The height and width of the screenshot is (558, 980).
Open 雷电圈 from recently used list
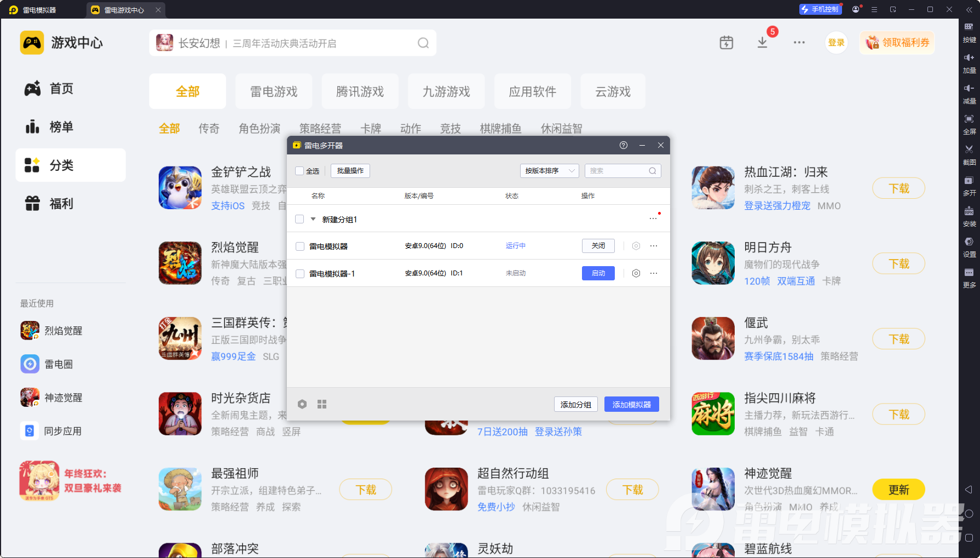coord(47,364)
